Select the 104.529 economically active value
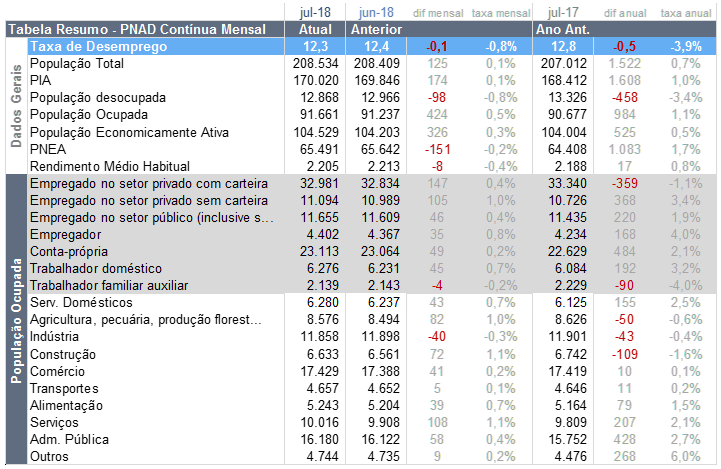Screen dimensions: 721x469 (316, 132)
